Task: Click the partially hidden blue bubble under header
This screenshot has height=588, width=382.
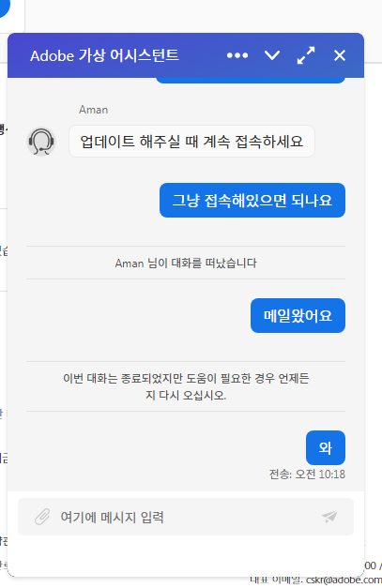Action: [251, 81]
